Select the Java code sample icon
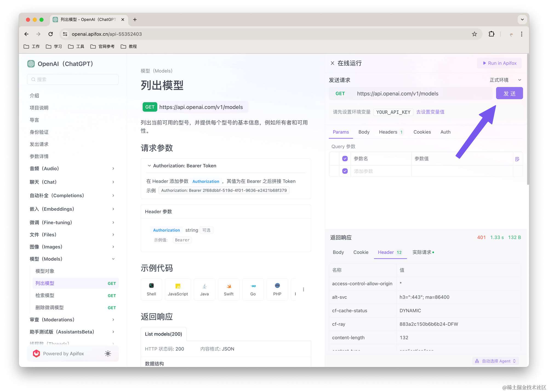The image size is (548, 392). (204, 289)
